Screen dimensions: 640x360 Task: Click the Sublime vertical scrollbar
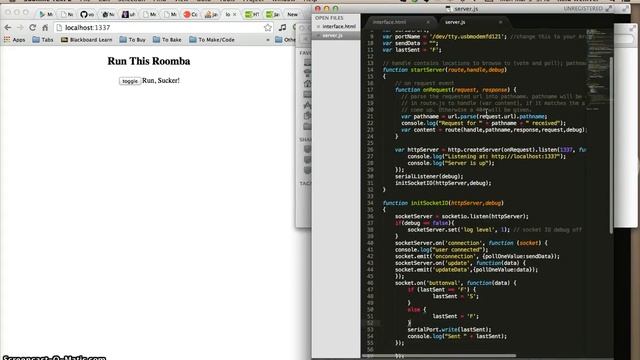point(611,145)
